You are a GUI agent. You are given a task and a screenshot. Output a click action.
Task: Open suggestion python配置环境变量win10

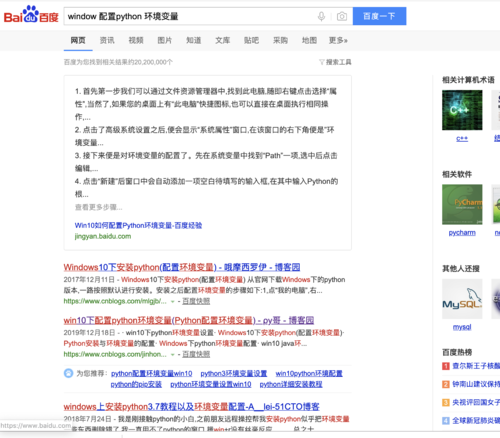(152, 373)
